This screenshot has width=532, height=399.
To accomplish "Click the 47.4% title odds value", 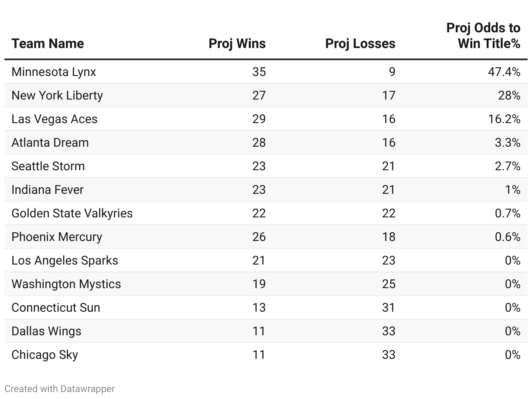I will pos(504,72).
